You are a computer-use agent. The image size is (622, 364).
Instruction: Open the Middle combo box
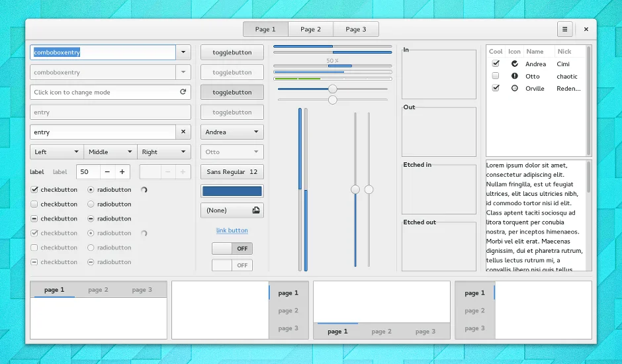tap(111, 152)
